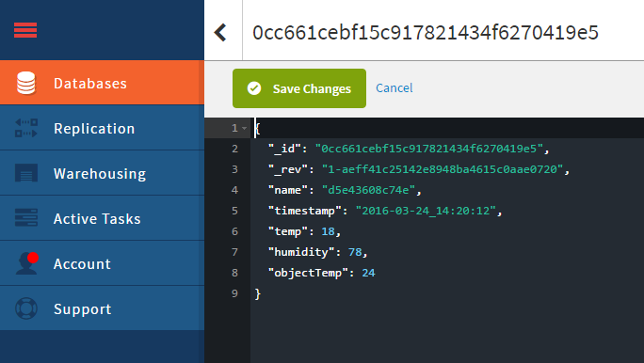Click the Support lifebuoy icon
644x363 pixels.
[x=25, y=308]
